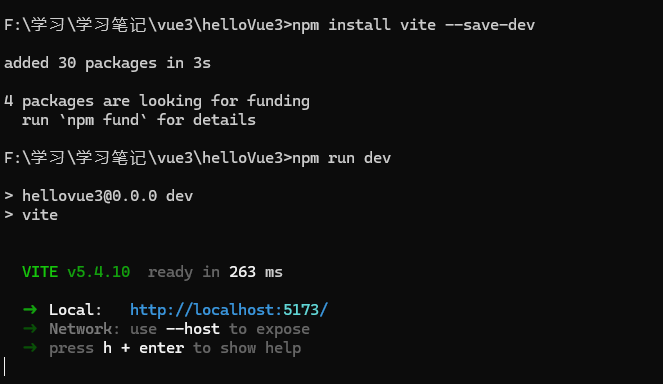Click the '--host' option text
The height and width of the screenshot is (384, 663).
(x=193, y=329)
